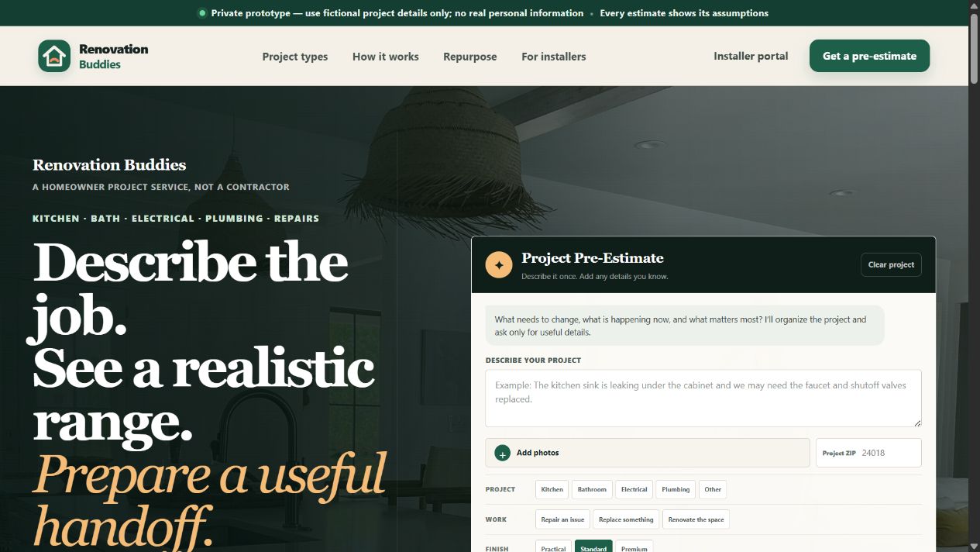The image size is (980, 552).
Task: Click 'KITCHEN · BATH · ELECTRICAL · PLUMBING · REPAIRS' text
Action: pos(176,219)
